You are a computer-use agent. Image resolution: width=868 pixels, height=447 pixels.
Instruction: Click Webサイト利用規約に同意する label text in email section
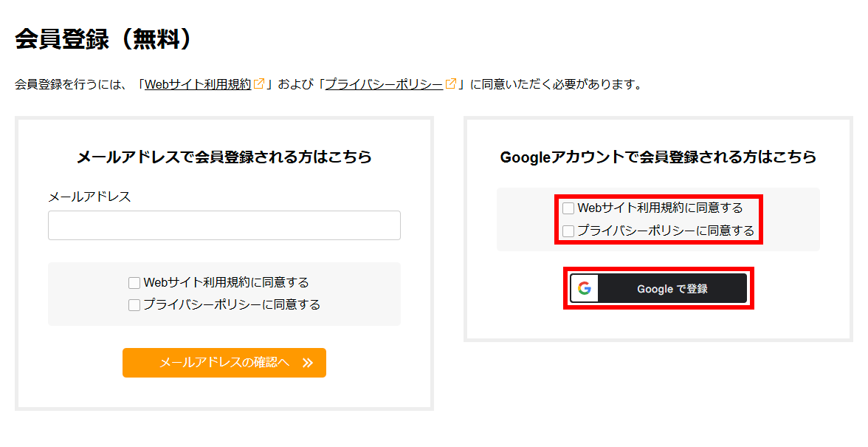tap(226, 282)
